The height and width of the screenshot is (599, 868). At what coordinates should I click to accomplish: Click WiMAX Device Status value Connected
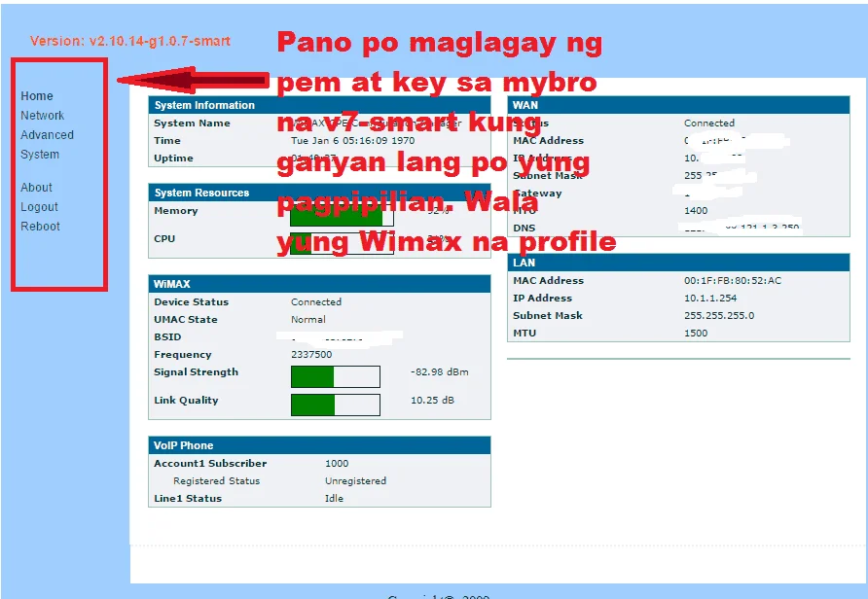[316, 302]
